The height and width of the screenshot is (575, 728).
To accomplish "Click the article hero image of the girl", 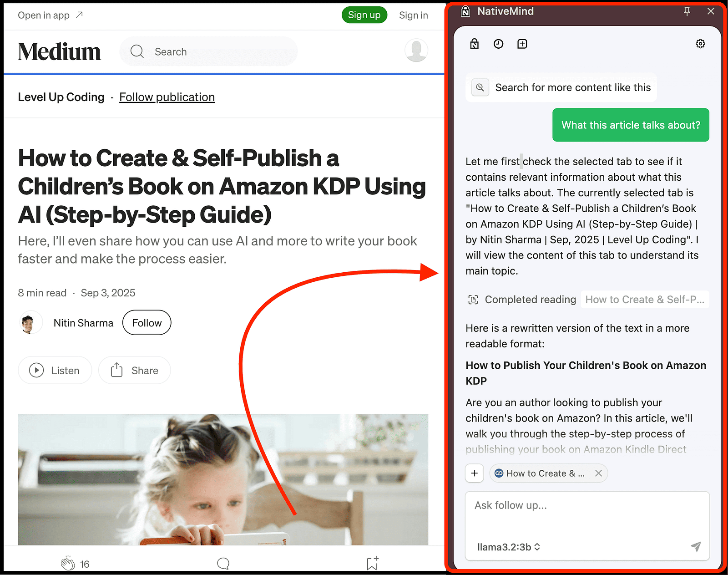I will (223, 479).
